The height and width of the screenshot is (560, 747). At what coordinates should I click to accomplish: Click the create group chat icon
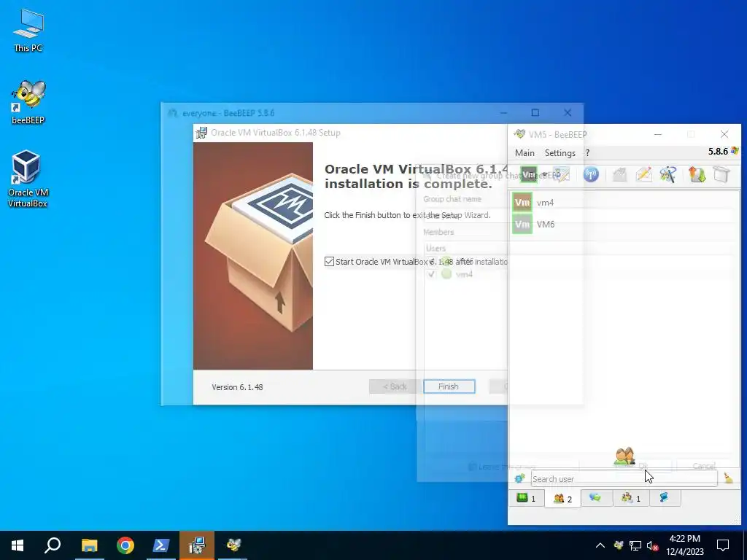point(668,175)
